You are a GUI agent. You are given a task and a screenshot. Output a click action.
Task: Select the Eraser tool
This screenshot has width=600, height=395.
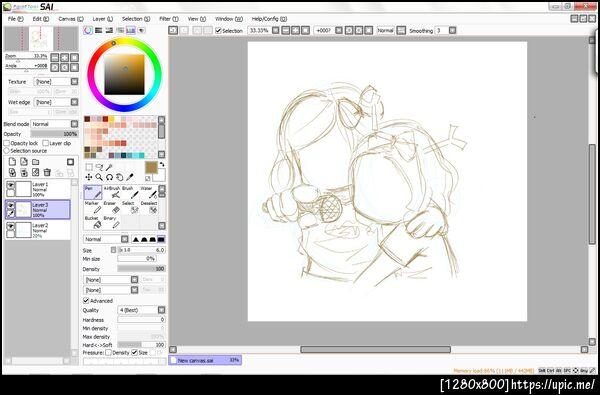click(x=111, y=207)
